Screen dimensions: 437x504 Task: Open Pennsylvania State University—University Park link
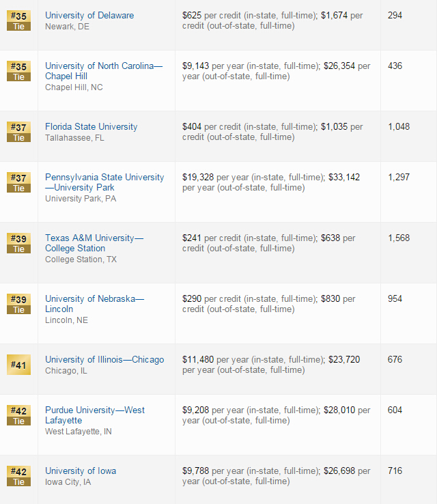[104, 182]
